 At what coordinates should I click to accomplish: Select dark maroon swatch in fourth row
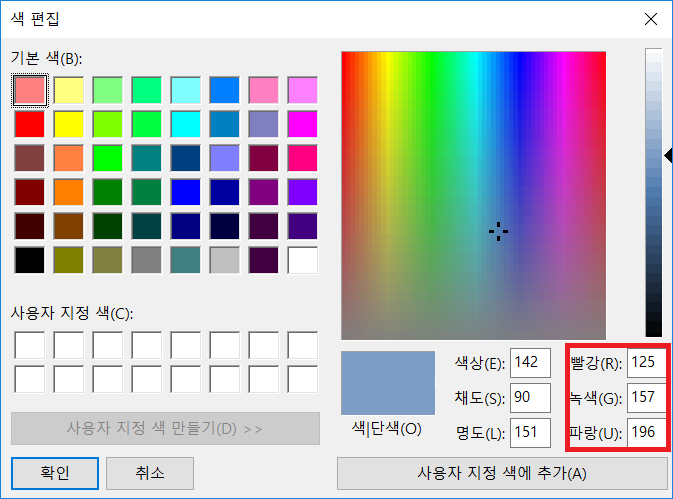tap(30, 192)
